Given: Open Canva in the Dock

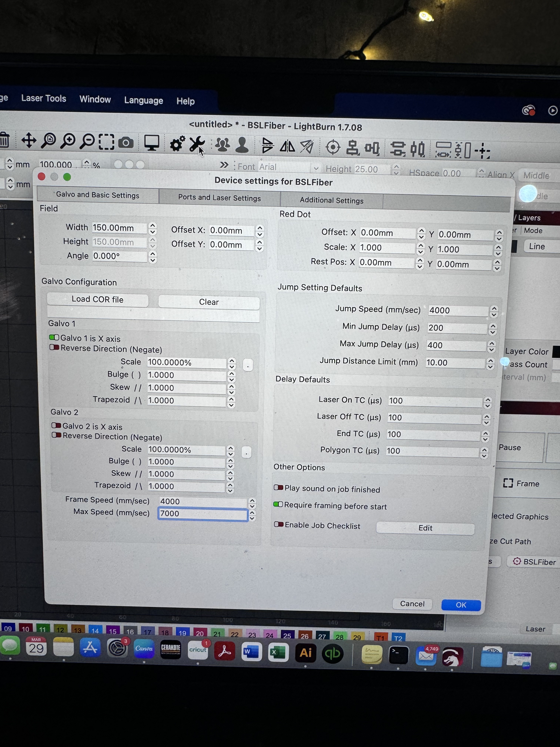Looking at the screenshot, I should tap(144, 648).
